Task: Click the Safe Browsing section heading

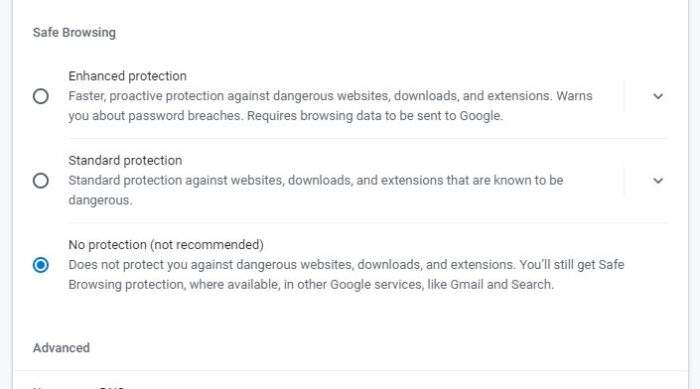Action: click(x=74, y=33)
